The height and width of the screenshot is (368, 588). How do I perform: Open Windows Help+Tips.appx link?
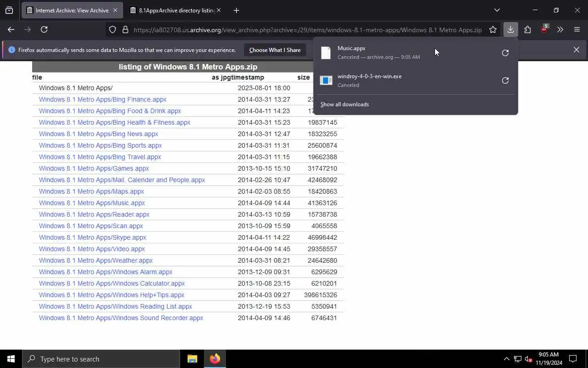[x=112, y=295]
